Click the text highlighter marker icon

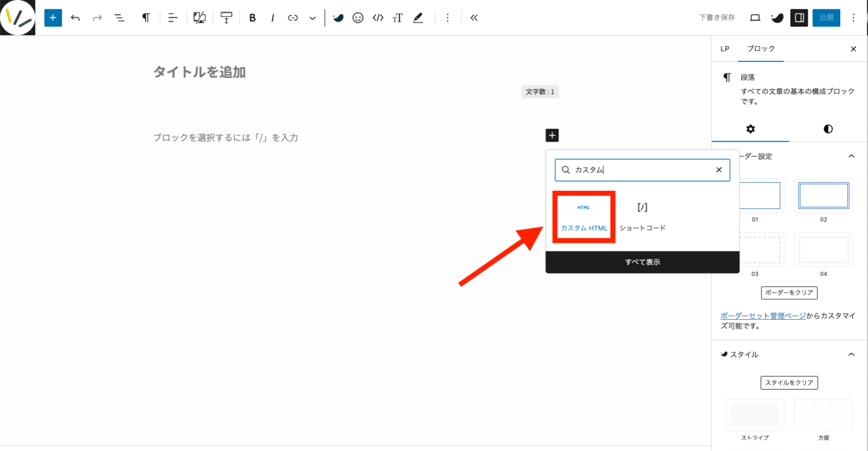pos(418,17)
